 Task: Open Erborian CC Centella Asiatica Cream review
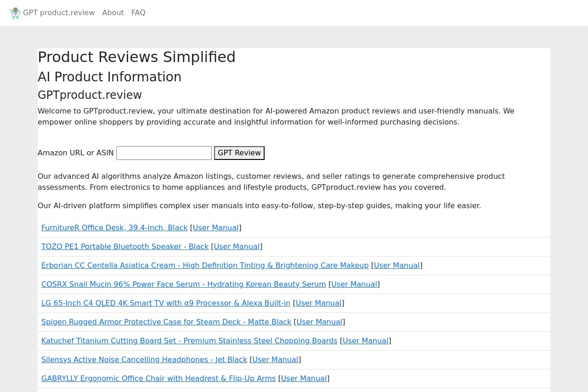click(x=205, y=266)
